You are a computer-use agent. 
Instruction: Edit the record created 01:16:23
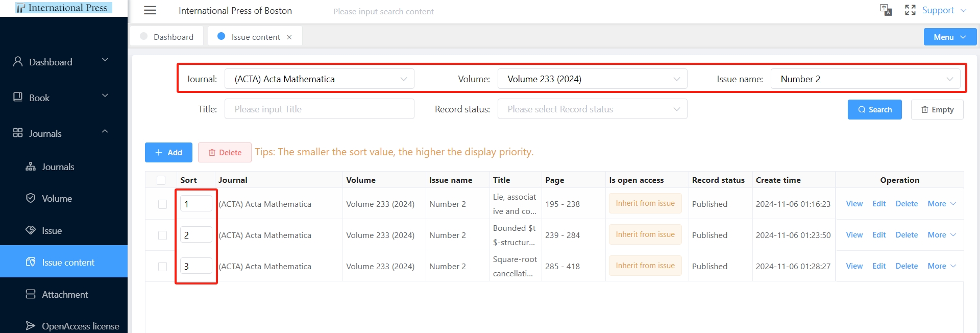pos(879,204)
